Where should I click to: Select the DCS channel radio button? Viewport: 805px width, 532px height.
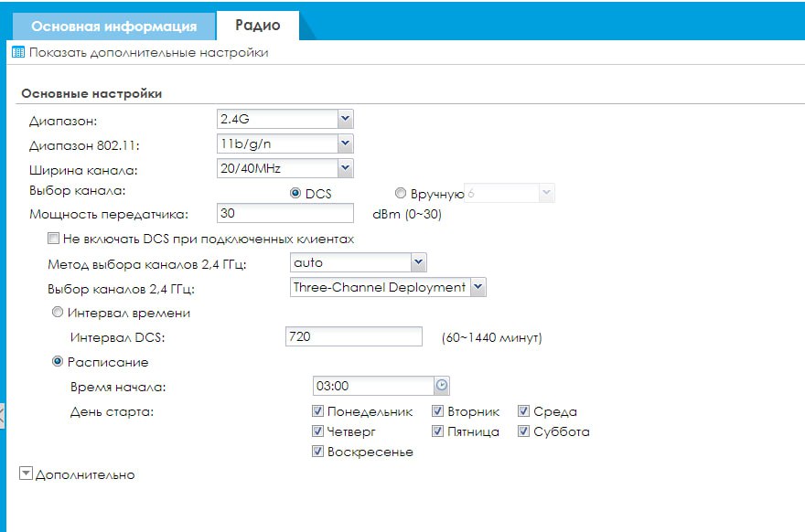(x=295, y=193)
